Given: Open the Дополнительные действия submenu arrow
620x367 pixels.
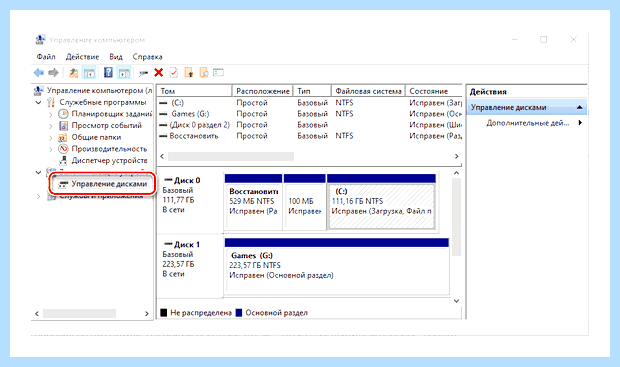Looking at the screenshot, I should [580, 123].
